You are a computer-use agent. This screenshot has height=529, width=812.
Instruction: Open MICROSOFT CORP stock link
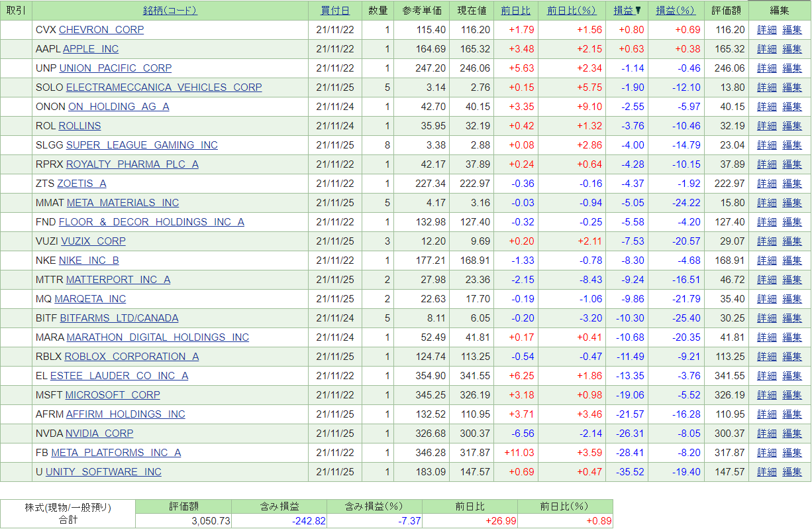[113, 395]
